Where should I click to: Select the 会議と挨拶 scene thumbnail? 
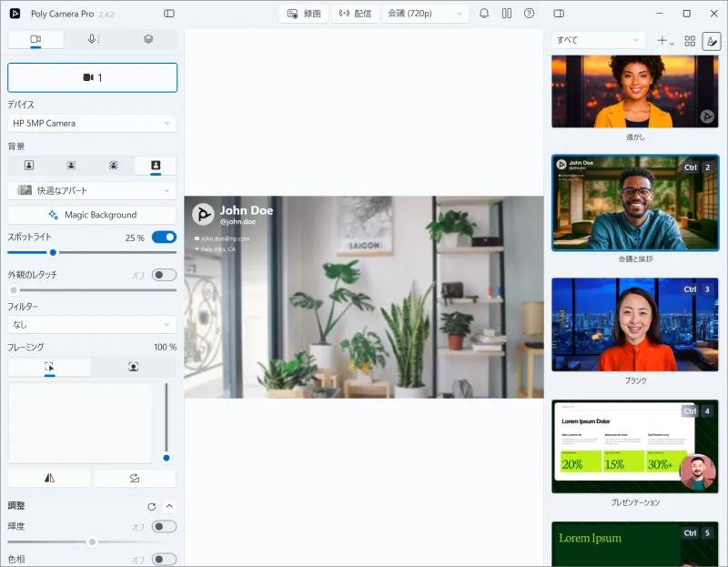[x=635, y=203]
